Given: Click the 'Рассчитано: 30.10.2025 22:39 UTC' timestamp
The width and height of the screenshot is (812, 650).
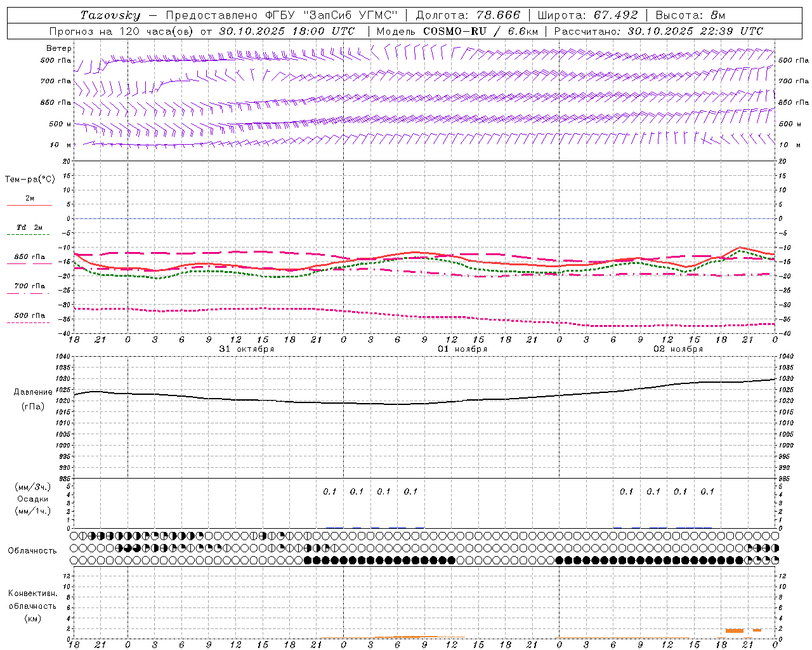Looking at the screenshot, I should pyautogui.click(x=658, y=31).
